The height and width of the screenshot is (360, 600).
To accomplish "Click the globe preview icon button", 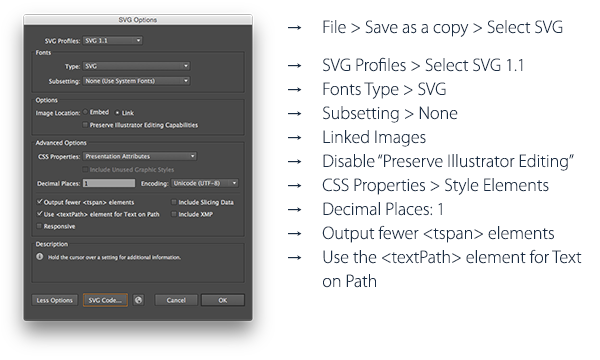I will [139, 300].
